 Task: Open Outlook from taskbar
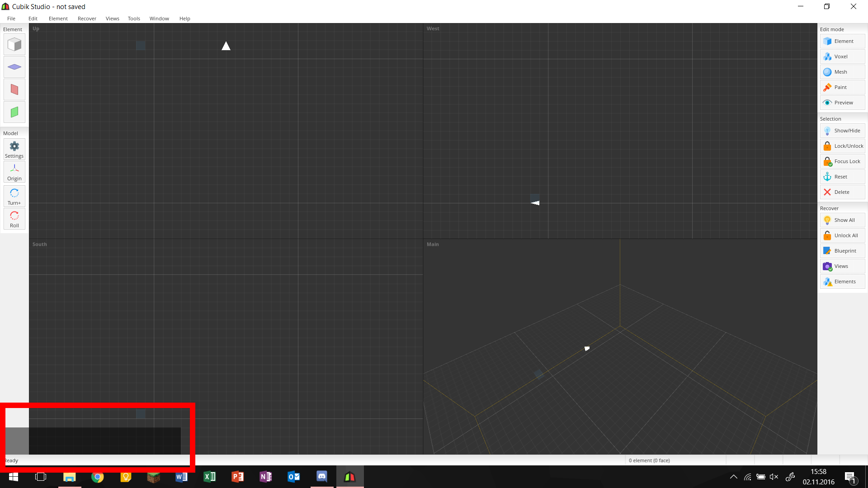[293, 477]
